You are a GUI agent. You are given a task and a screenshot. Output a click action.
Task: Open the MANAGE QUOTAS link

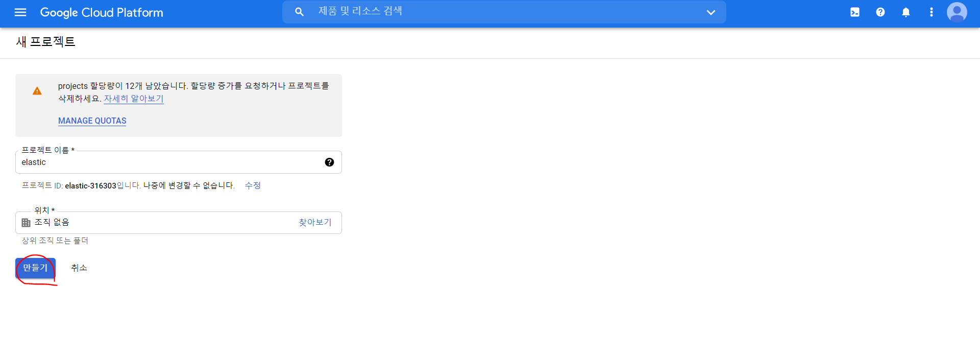coord(92,121)
